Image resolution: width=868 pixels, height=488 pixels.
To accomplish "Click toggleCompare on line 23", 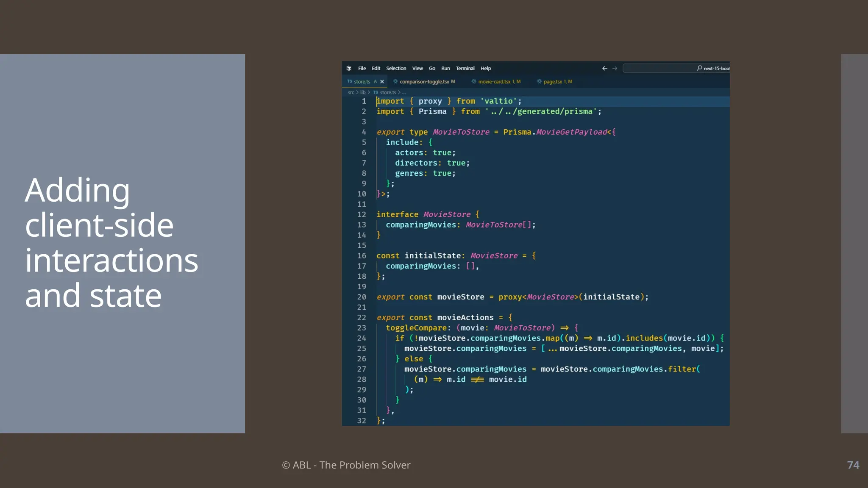I will 416,328.
